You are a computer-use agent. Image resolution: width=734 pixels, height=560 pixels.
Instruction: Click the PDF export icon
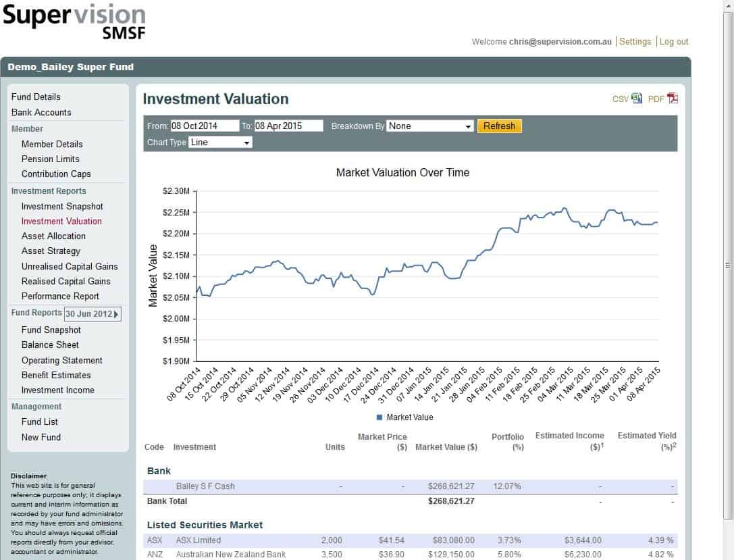point(673,99)
